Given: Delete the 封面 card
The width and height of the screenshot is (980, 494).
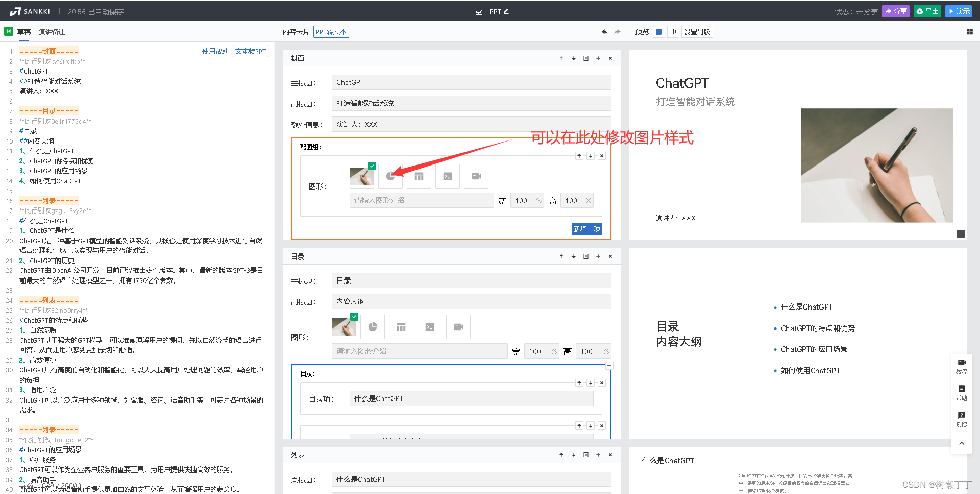Looking at the screenshot, I should pos(610,58).
